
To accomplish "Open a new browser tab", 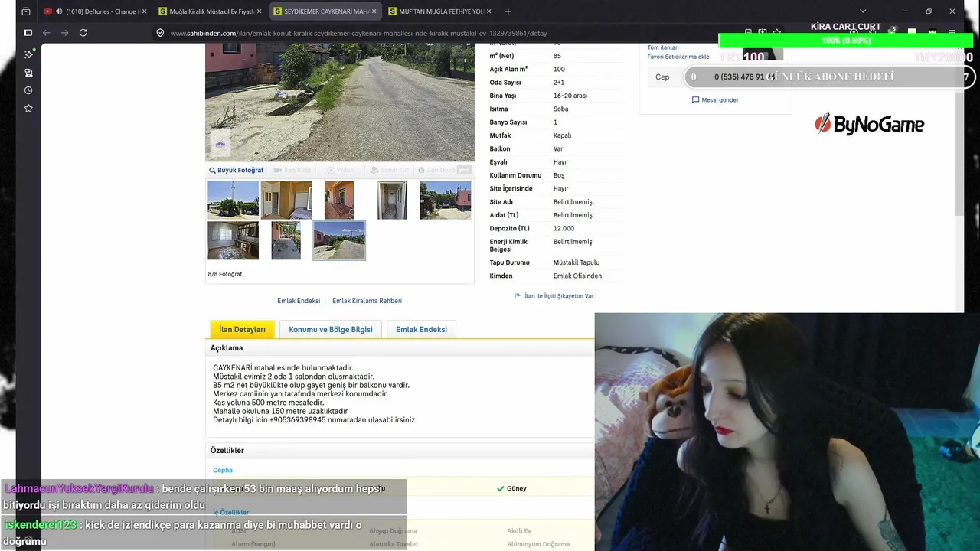I will click(x=508, y=11).
